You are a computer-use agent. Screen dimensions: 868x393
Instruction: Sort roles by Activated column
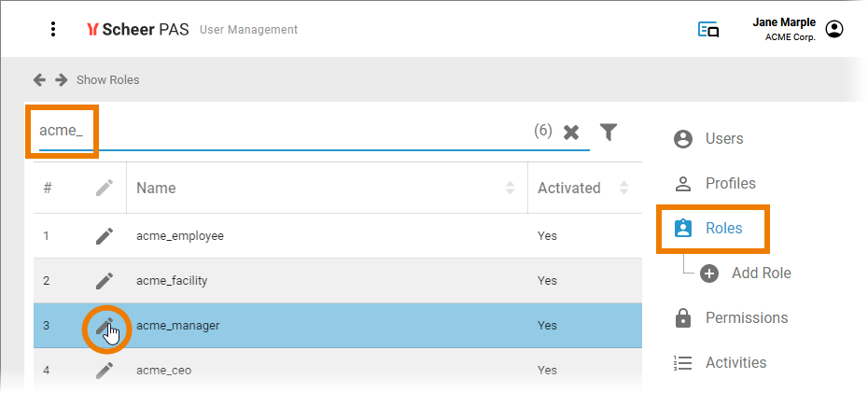(x=623, y=188)
